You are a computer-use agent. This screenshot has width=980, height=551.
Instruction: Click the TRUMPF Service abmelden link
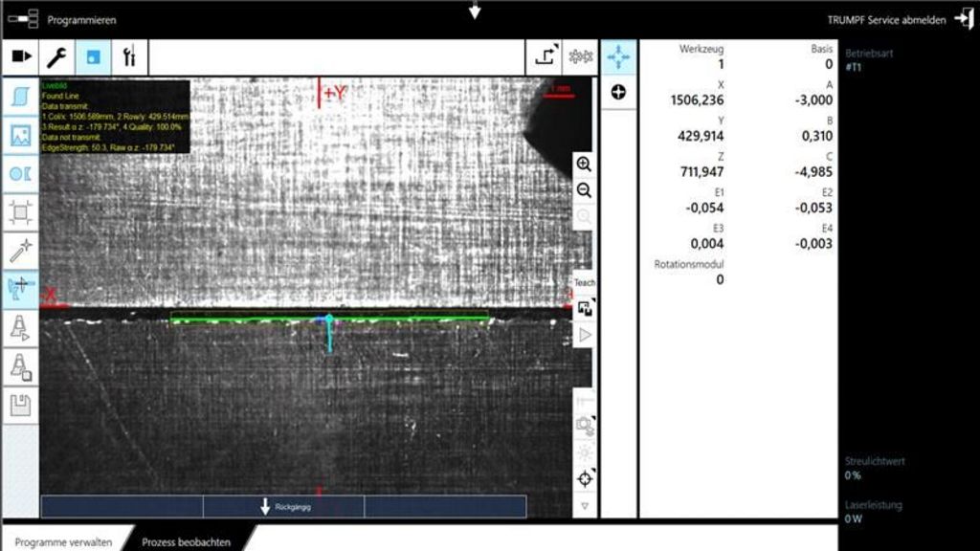[x=886, y=20]
